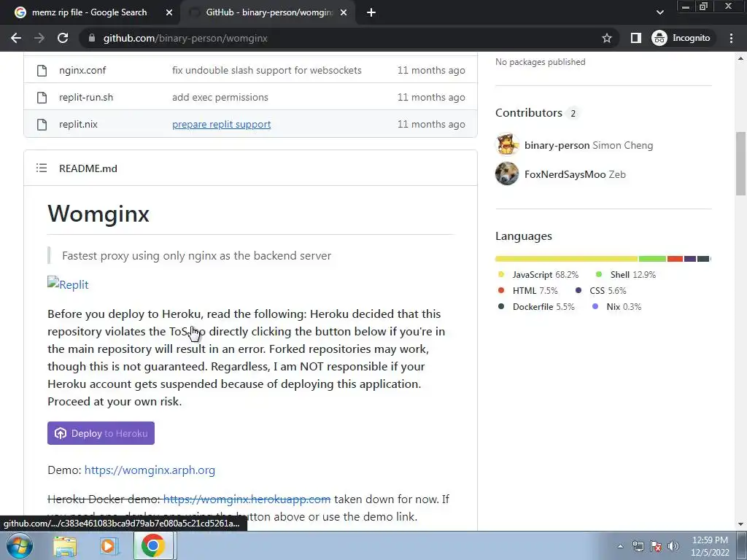Click the green Shell segment of language bar

pos(652,259)
